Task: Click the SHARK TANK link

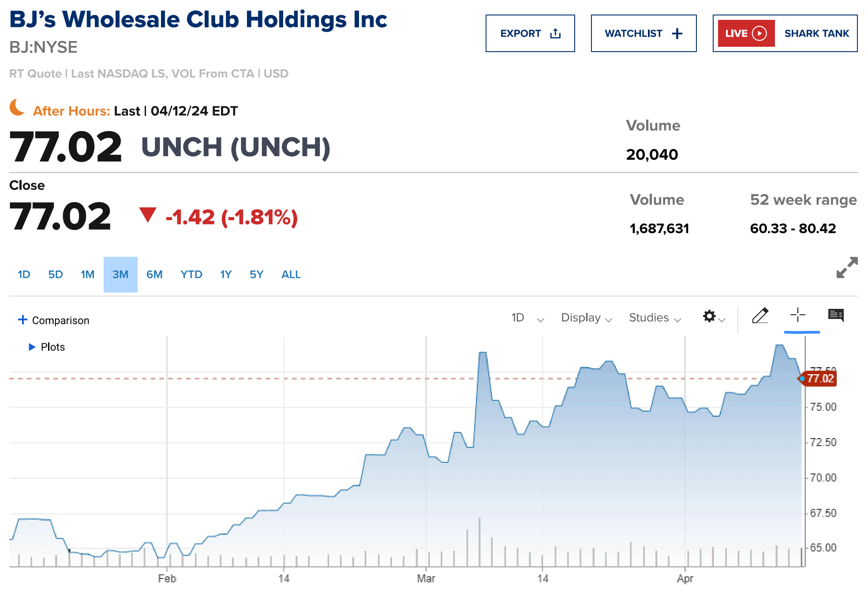Action: [816, 34]
